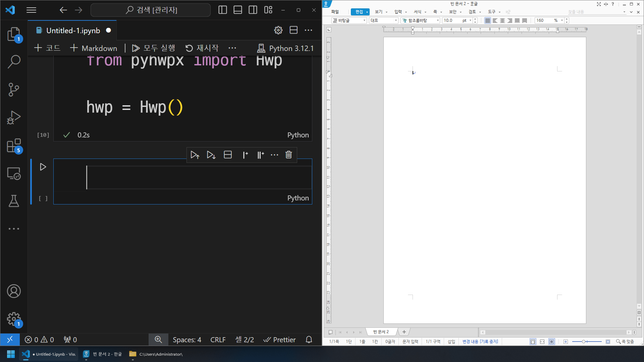
Task: Open the 편집 menu in 한글
Action: (x=359, y=11)
